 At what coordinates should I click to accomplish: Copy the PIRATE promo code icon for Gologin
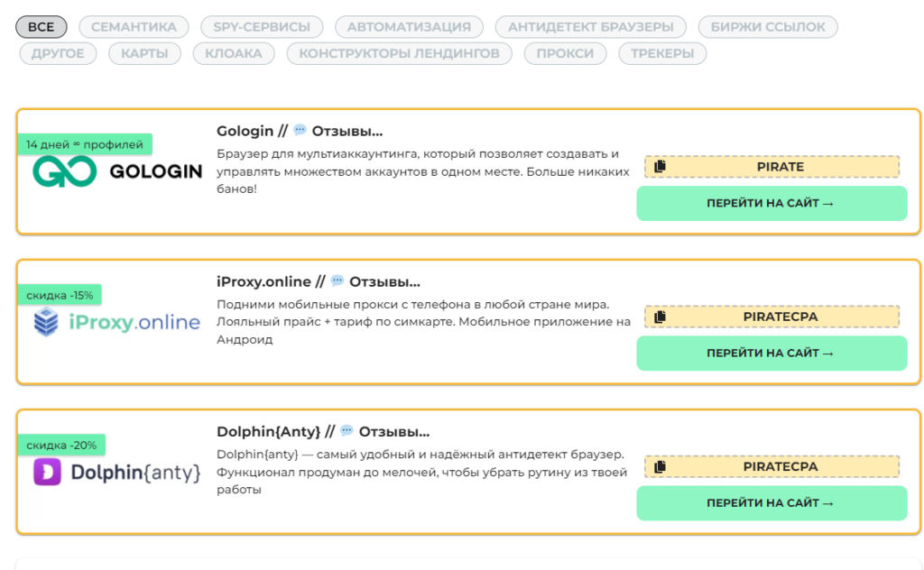660,167
